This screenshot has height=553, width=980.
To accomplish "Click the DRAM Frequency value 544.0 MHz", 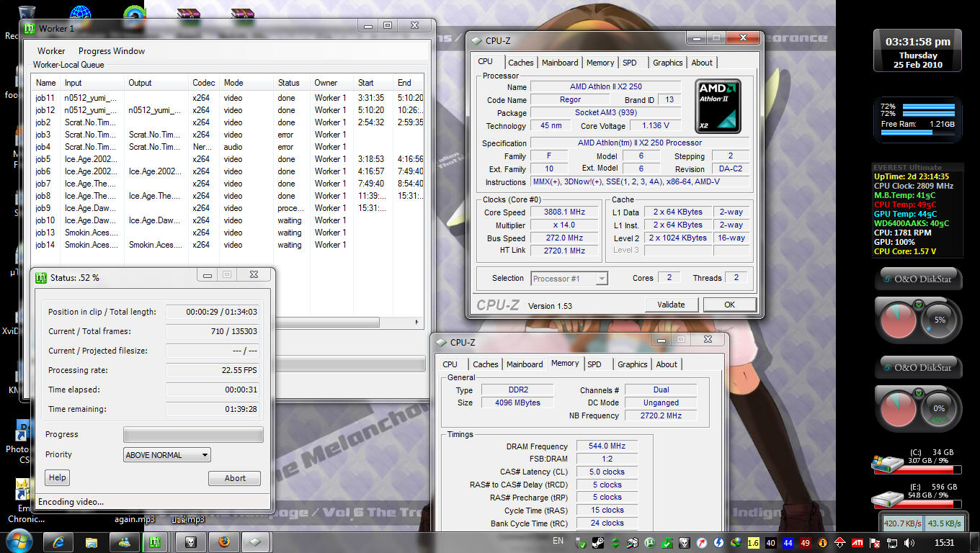I will pos(607,446).
